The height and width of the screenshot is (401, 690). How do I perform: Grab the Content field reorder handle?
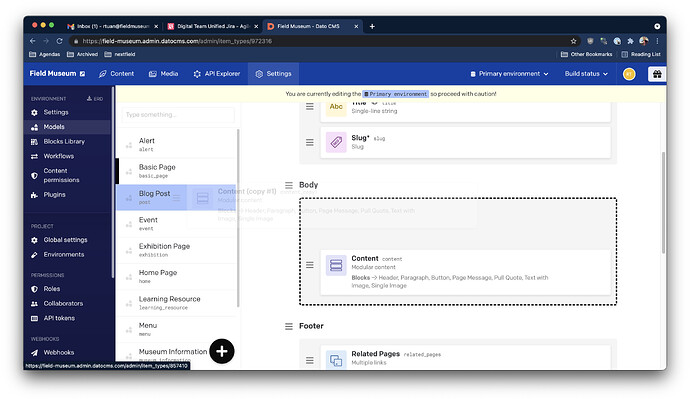pyautogui.click(x=310, y=265)
